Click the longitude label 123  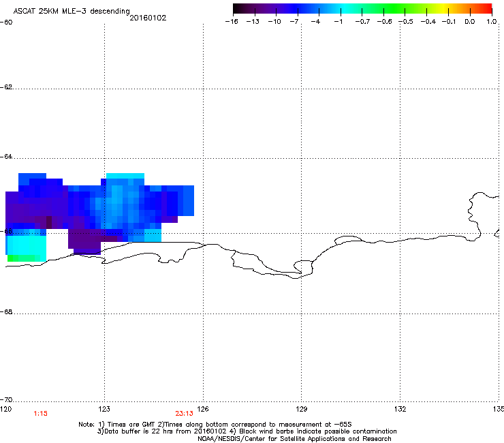tap(104, 409)
